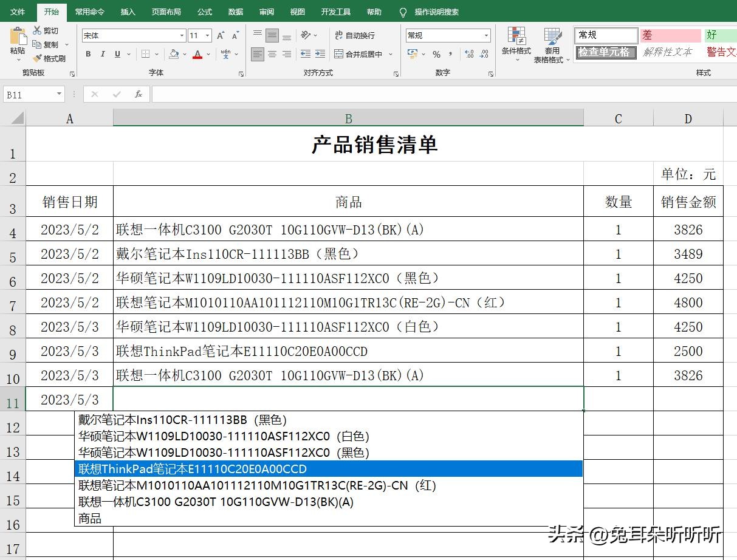Open the cell borders icon

tap(145, 54)
